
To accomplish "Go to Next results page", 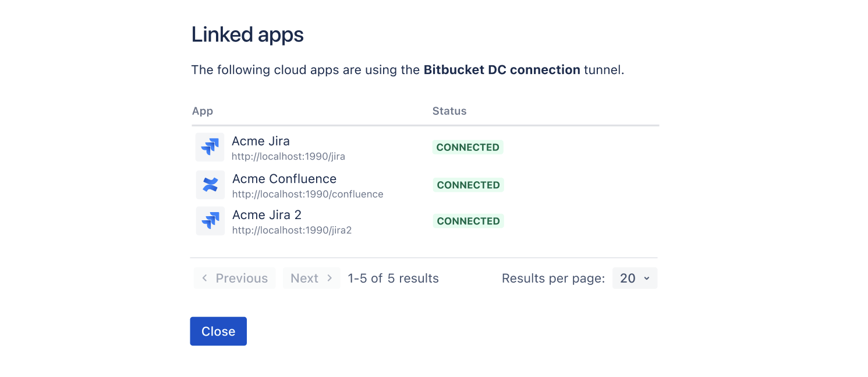I will pos(311,278).
